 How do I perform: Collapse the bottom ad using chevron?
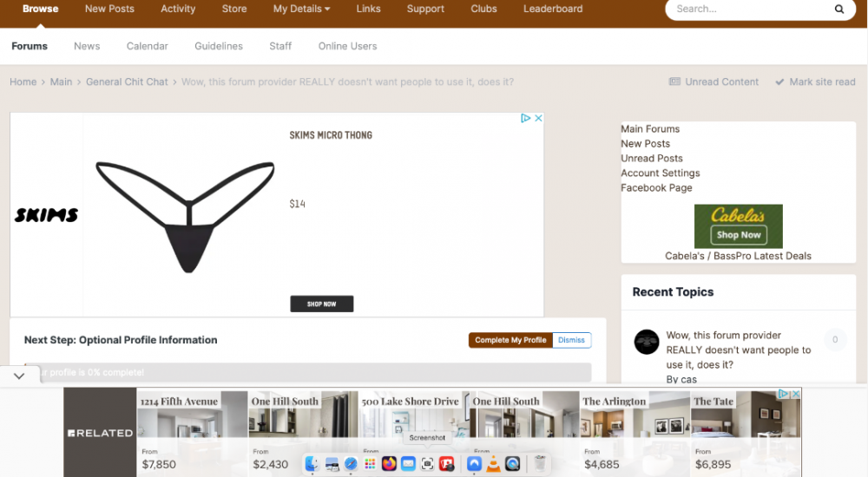pos(19,376)
